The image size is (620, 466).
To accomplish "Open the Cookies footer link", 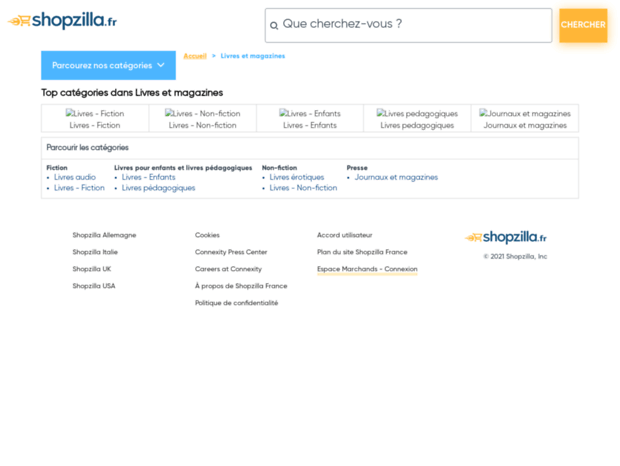I will click(x=207, y=235).
